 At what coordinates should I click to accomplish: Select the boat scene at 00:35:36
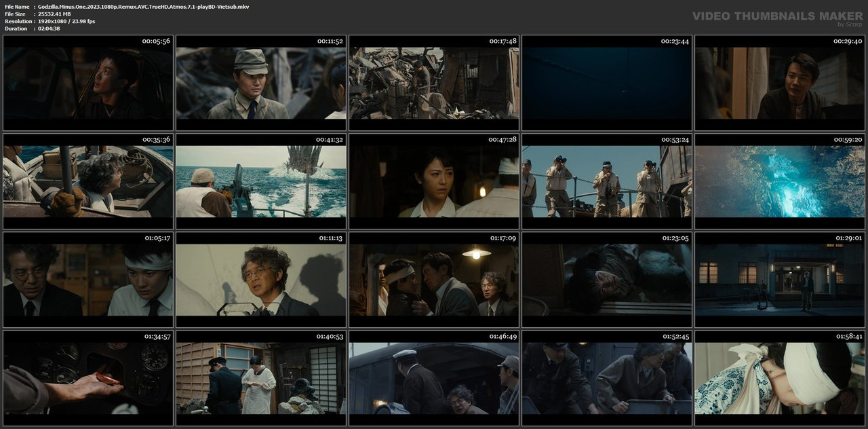click(88, 181)
